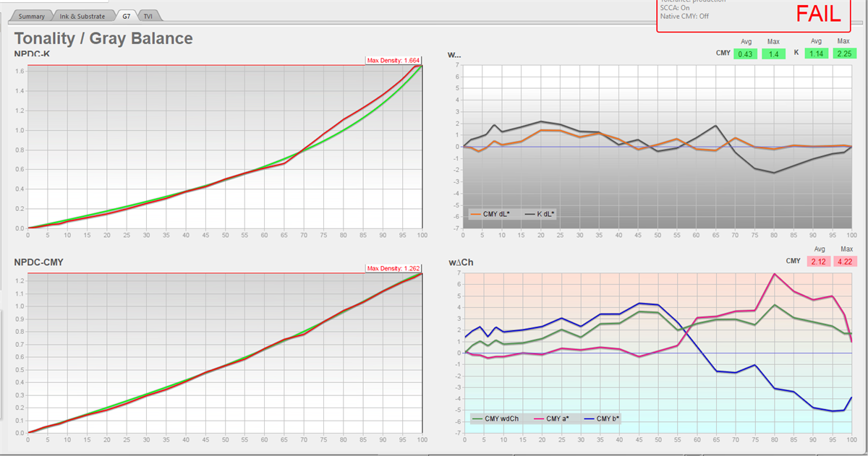Click the wΔCh max value 4.22
The height and width of the screenshot is (456, 868).
click(846, 261)
